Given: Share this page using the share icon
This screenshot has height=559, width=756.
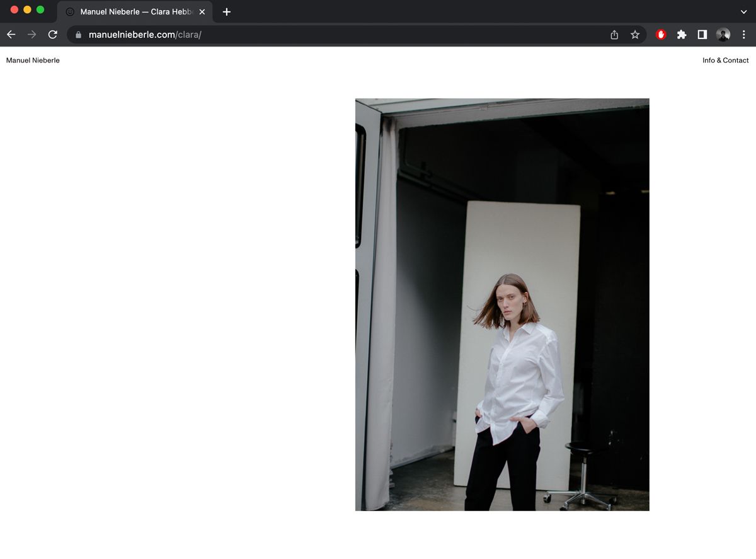Looking at the screenshot, I should point(614,35).
